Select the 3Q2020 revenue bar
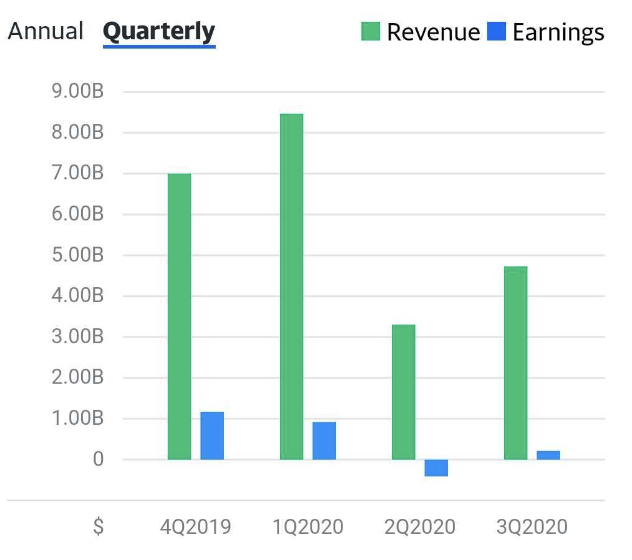The height and width of the screenshot is (560, 632). click(516, 363)
